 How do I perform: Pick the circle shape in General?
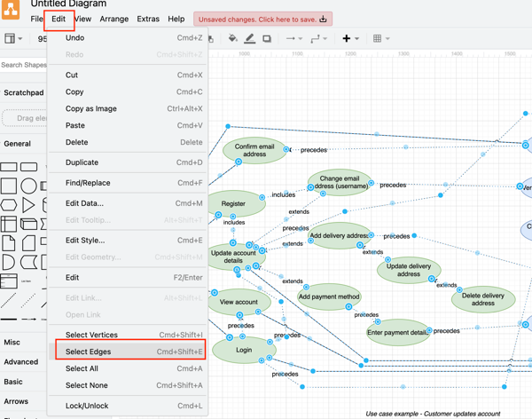(29, 186)
